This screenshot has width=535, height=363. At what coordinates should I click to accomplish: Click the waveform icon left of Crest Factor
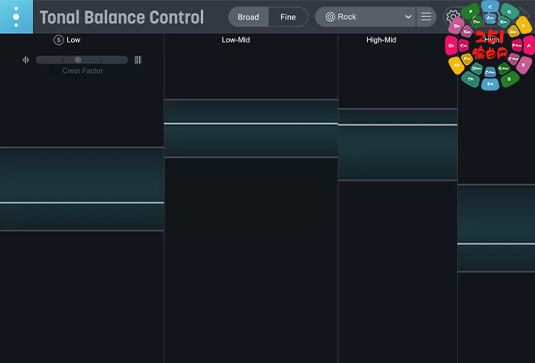pyautogui.click(x=26, y=60)
